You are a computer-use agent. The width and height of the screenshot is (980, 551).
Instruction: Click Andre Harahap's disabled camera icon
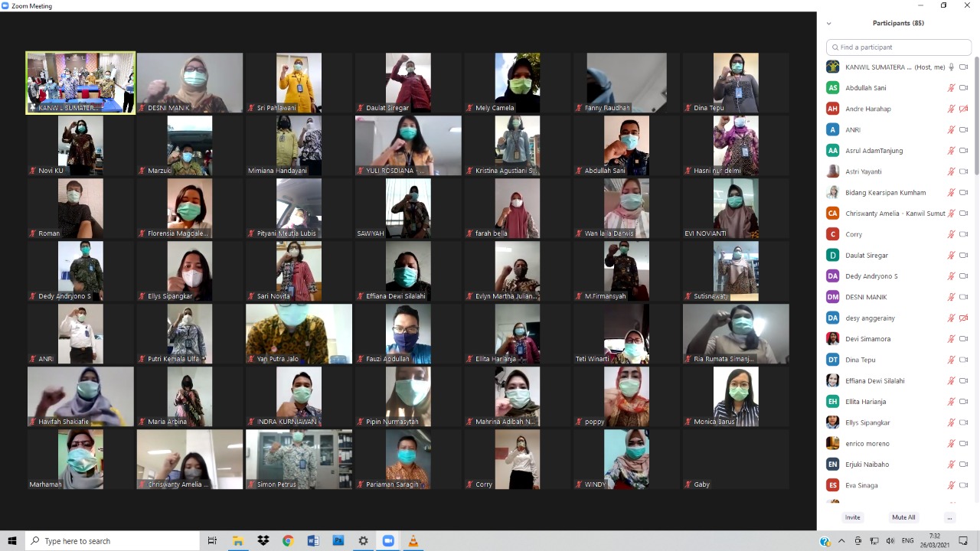pyautogui.click(x=964, y=109)
